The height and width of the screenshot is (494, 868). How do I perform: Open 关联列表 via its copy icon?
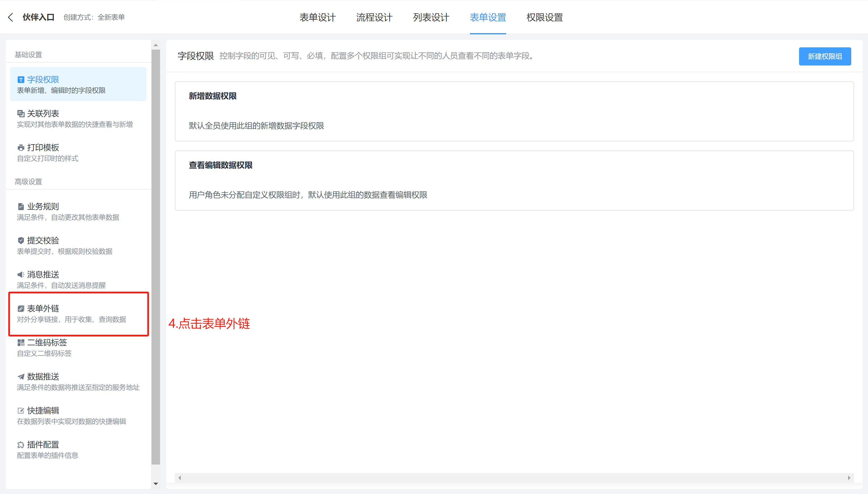pyautogui.click(x=21, y=113)
